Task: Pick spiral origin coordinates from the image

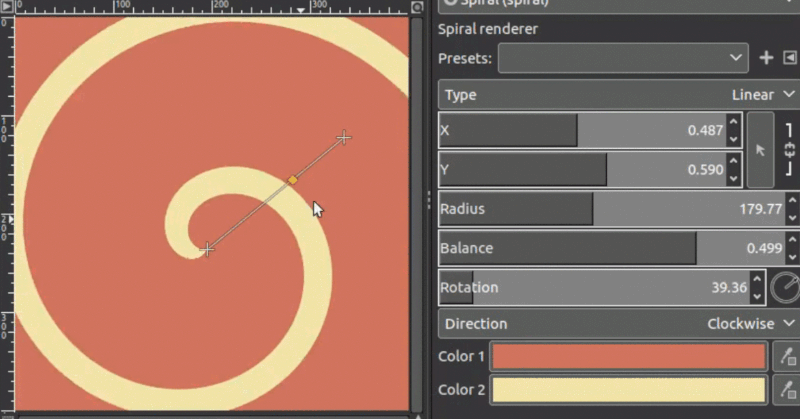Action: (x=760, y=150)
